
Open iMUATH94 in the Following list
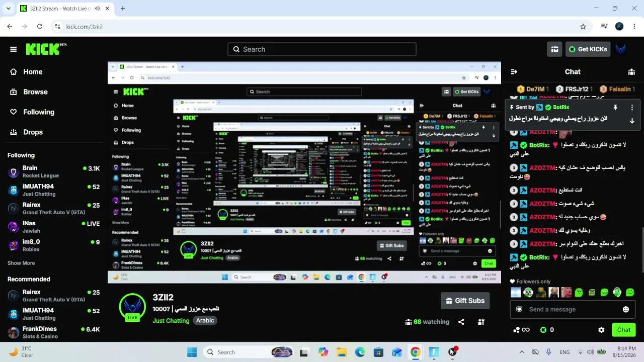(x=54, y=190)
